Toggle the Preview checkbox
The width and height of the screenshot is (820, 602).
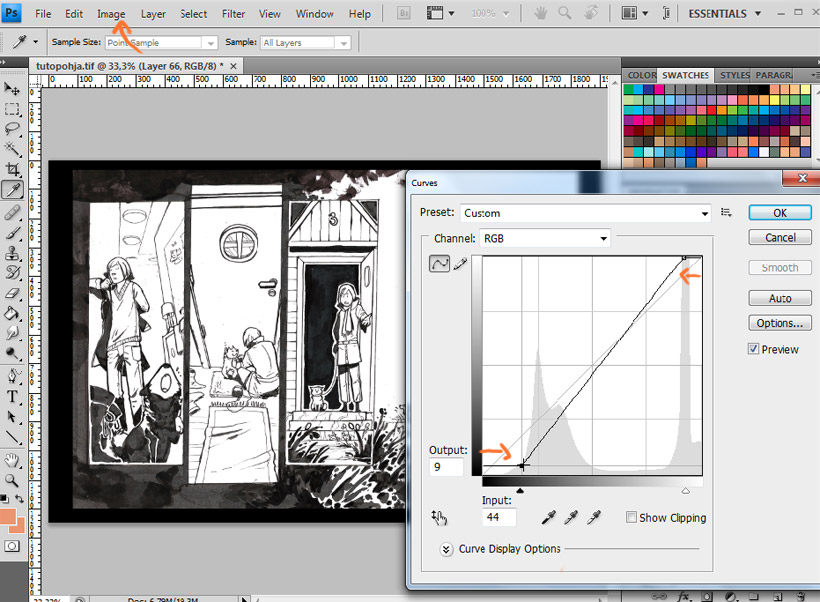pos(755,349)
